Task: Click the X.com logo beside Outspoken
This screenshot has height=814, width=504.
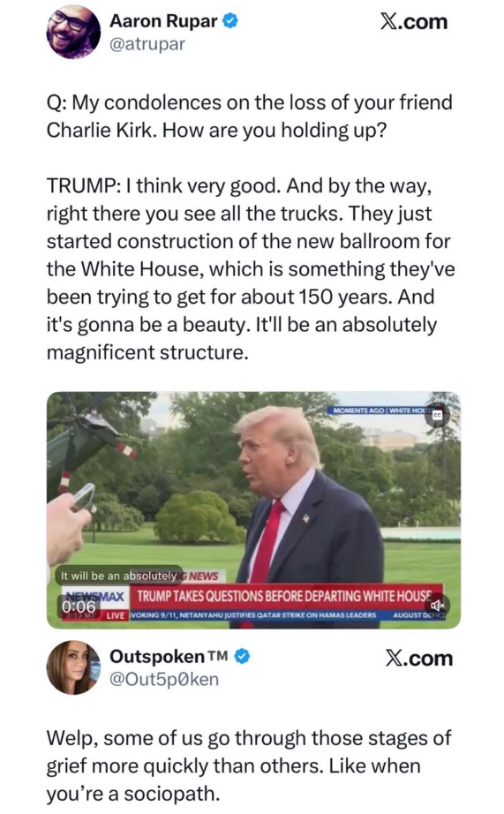Action: point(419,659)
